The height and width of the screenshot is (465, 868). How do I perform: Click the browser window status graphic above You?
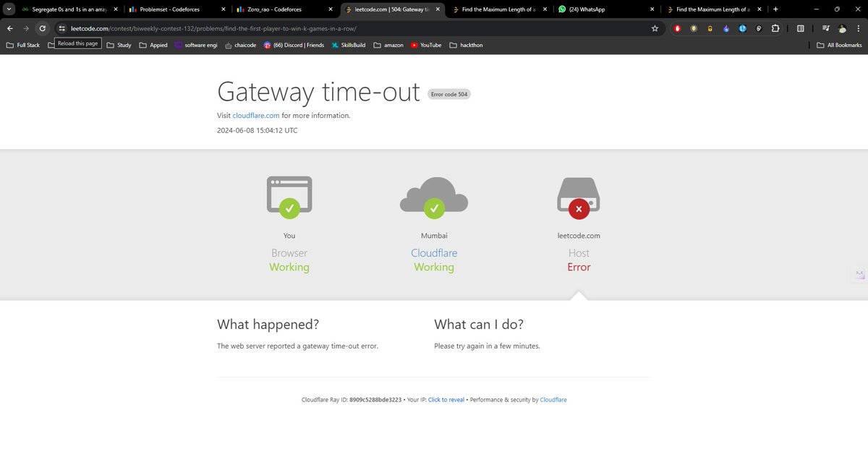click(x=289, y=197)
